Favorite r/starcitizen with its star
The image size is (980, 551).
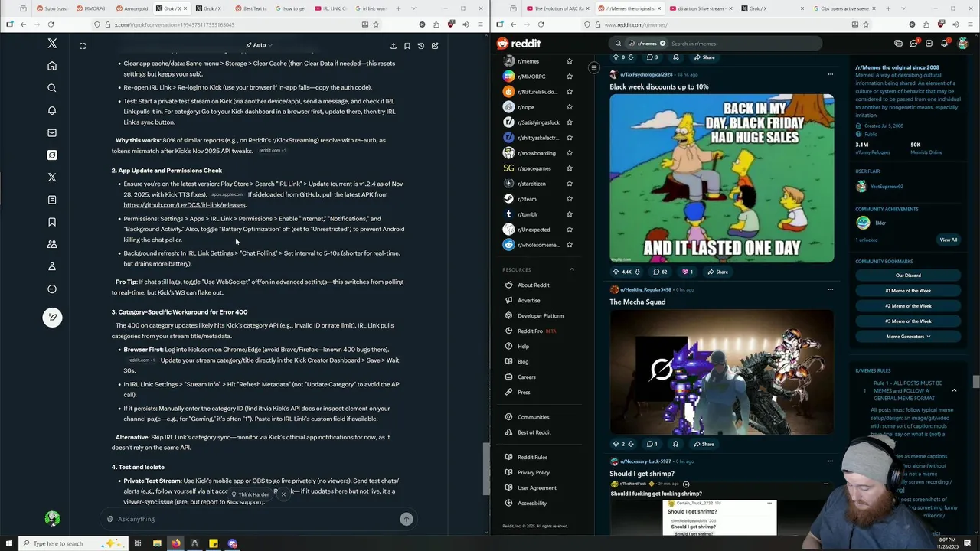click(x=569, y=184)
